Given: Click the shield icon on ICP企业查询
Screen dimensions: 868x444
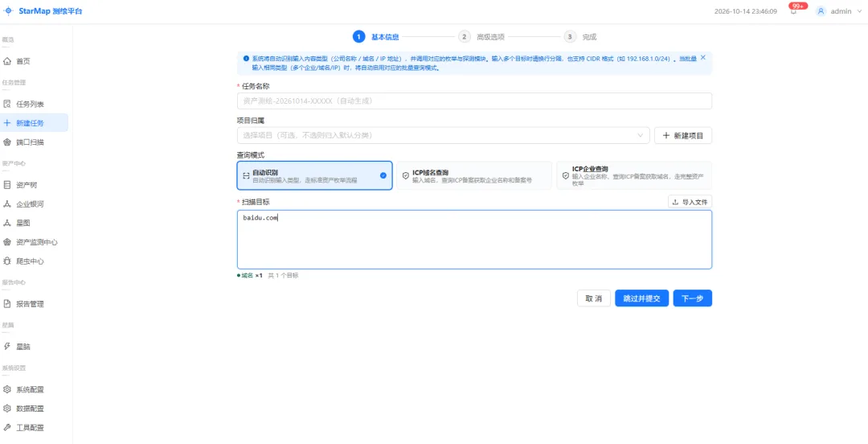Looking at the screenshot, I should pos(565,175).
